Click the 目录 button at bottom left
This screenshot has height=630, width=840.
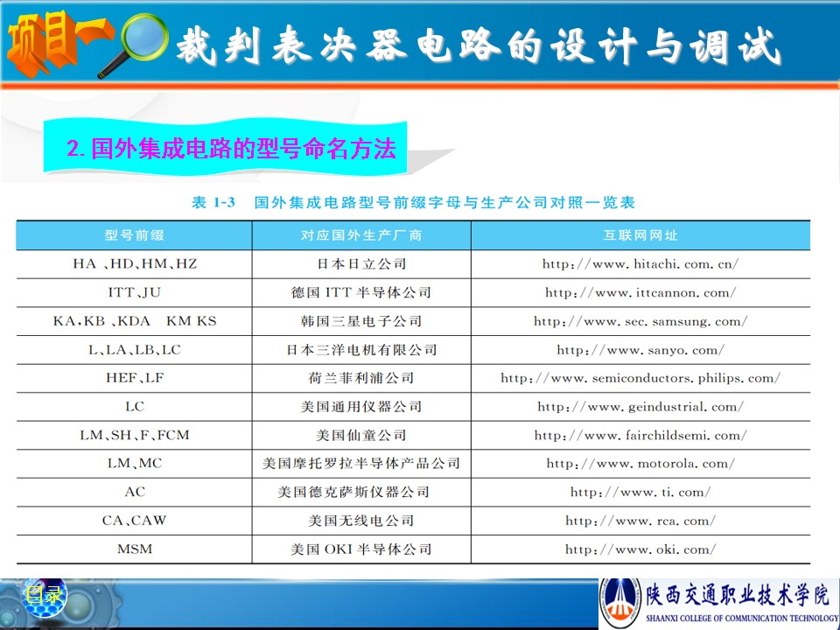44,596
